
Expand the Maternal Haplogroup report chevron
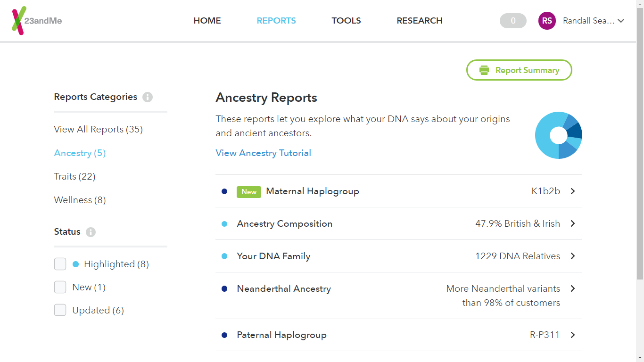pos(573,191)
